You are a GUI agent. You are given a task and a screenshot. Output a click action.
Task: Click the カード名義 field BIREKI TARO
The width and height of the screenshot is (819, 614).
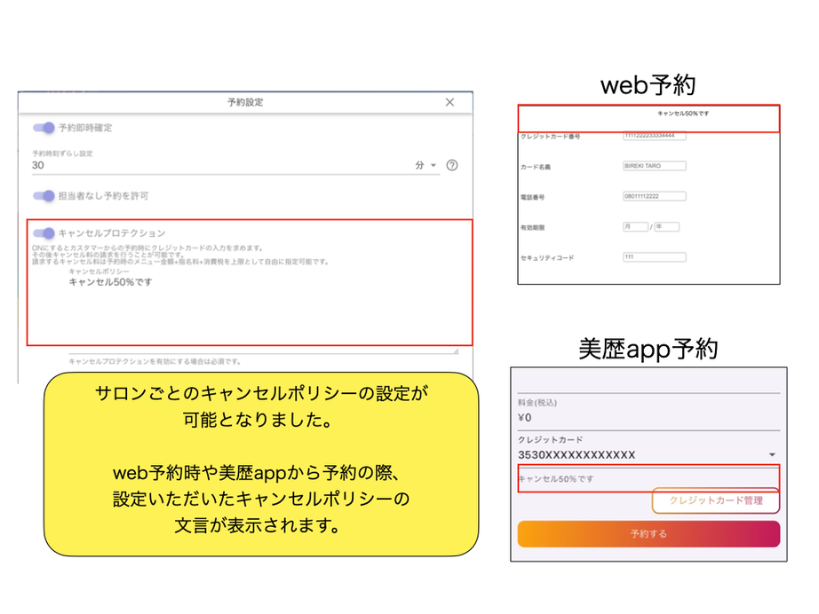[x=654, y=166]
